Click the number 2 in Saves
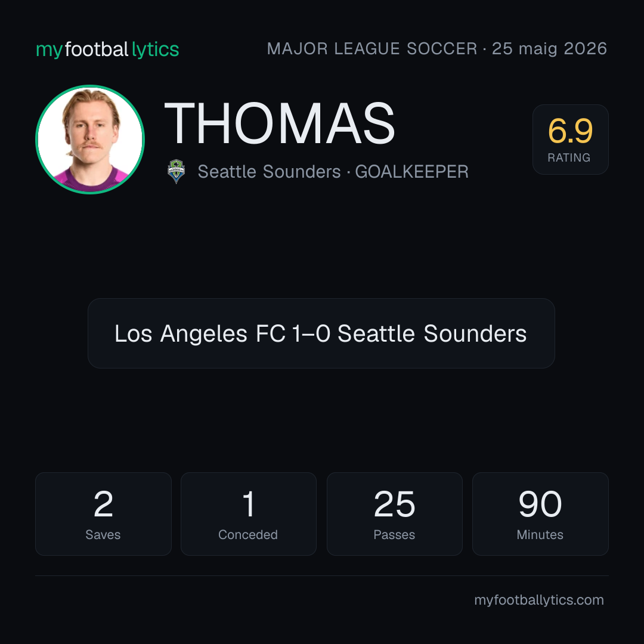644x644 pixels. pos(103,504)
